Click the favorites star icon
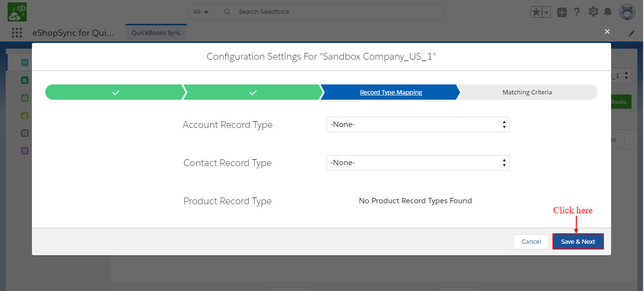 pyautogui.click(x=536, y=12)
